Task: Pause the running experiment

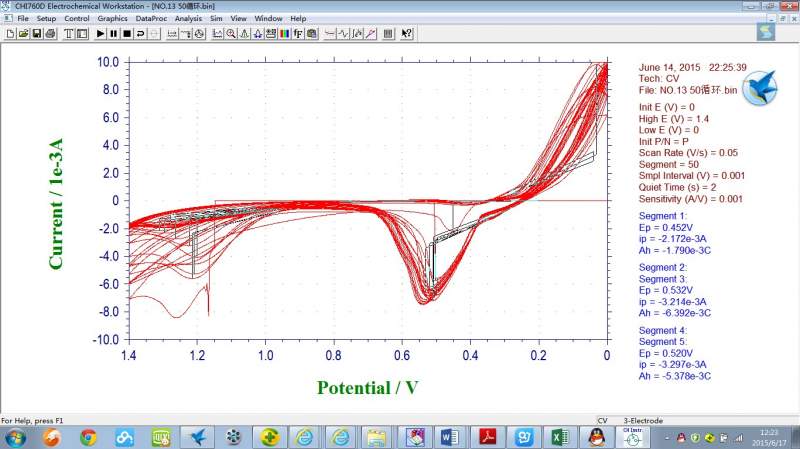Action: (113, 34)
